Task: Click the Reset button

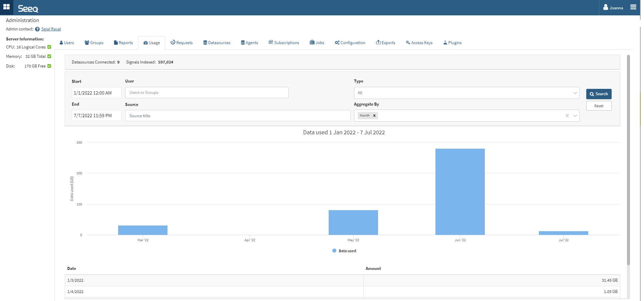Action: click(599, 106)
